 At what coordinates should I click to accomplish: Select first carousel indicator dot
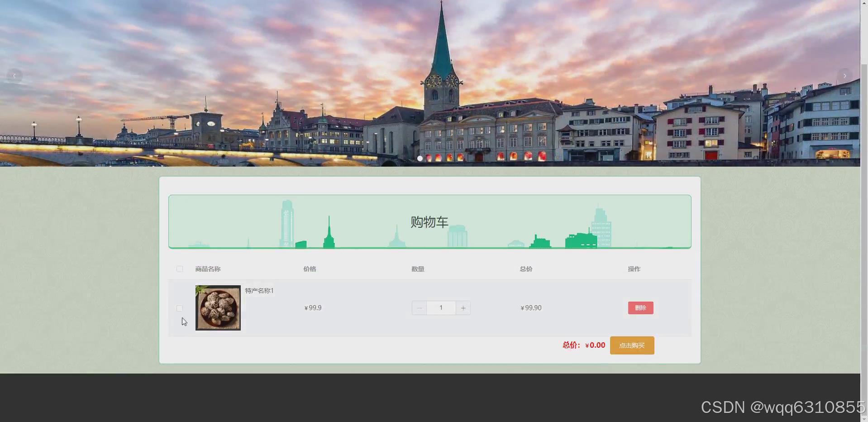pyautogui.click(x=420, y=158)
